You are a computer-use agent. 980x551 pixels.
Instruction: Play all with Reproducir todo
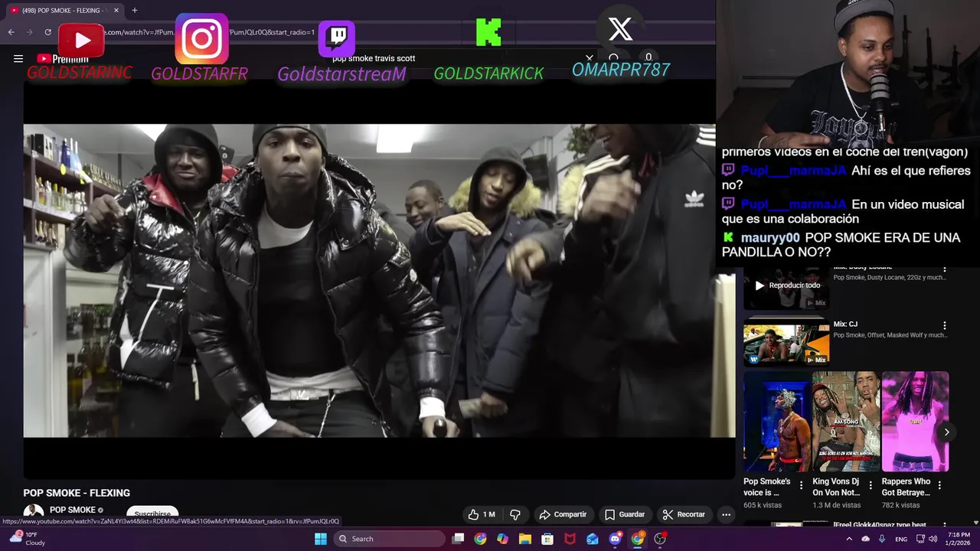coord(788,285)
